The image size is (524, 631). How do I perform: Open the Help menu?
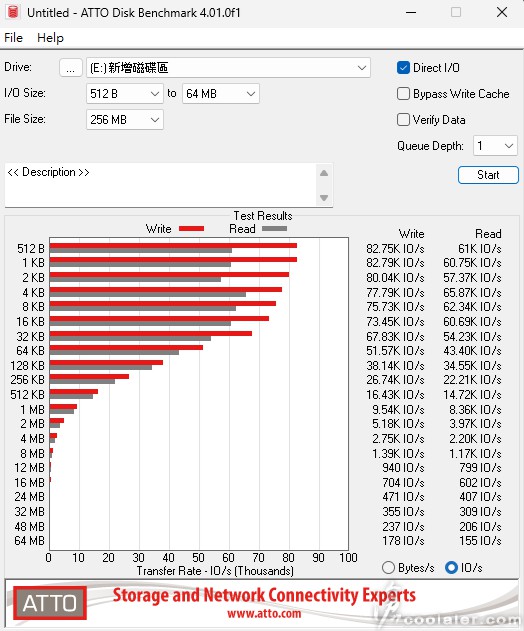(x=50, y=38)
